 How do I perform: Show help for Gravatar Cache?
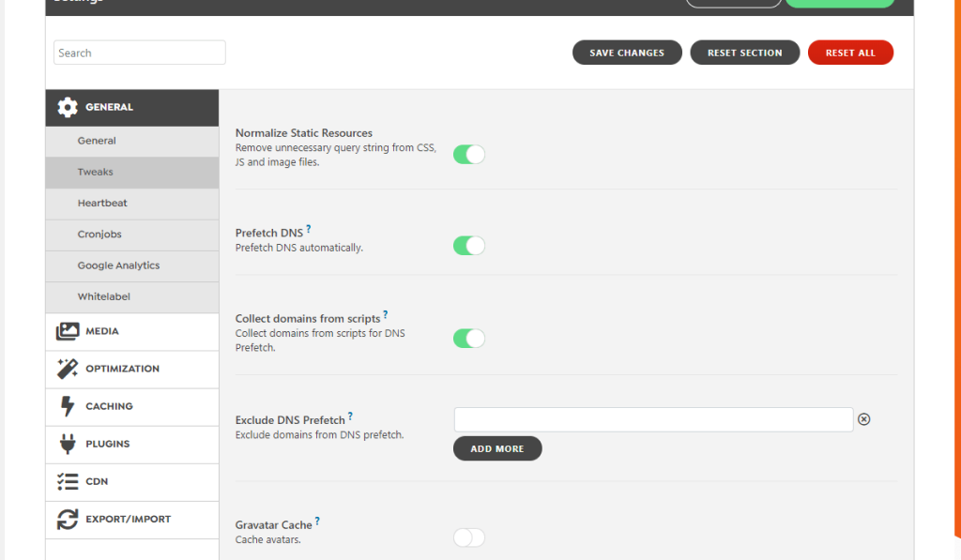317,521
